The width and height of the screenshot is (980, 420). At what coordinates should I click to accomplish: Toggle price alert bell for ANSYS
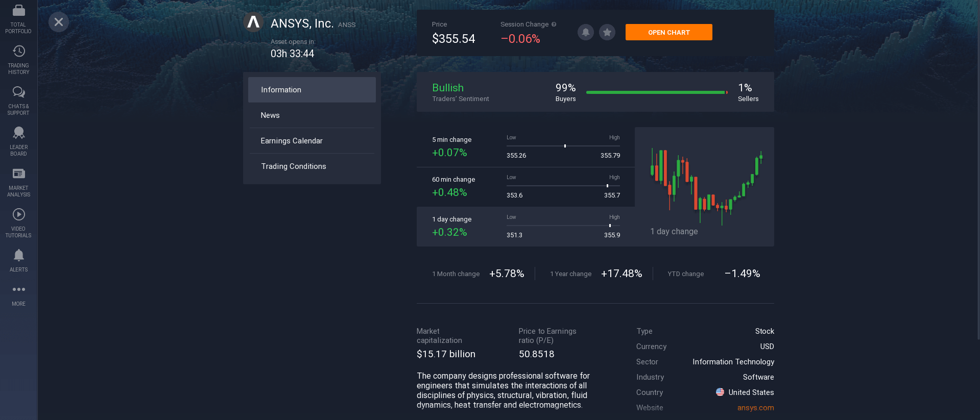click(x=585, y=32)
